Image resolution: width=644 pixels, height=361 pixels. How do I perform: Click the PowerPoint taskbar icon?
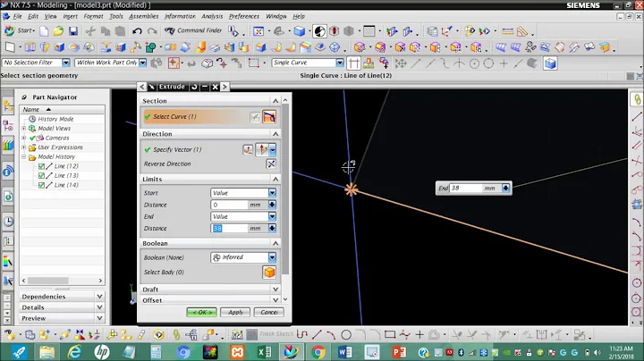[x=399, y=352]
